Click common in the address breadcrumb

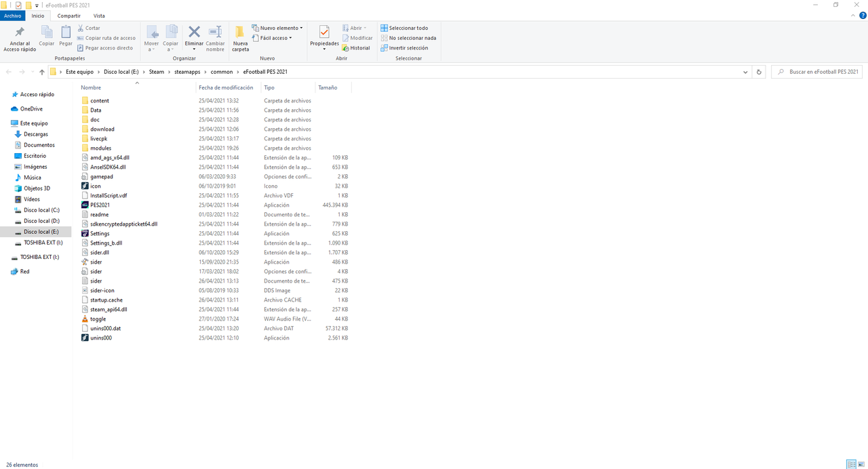(221, 72)
